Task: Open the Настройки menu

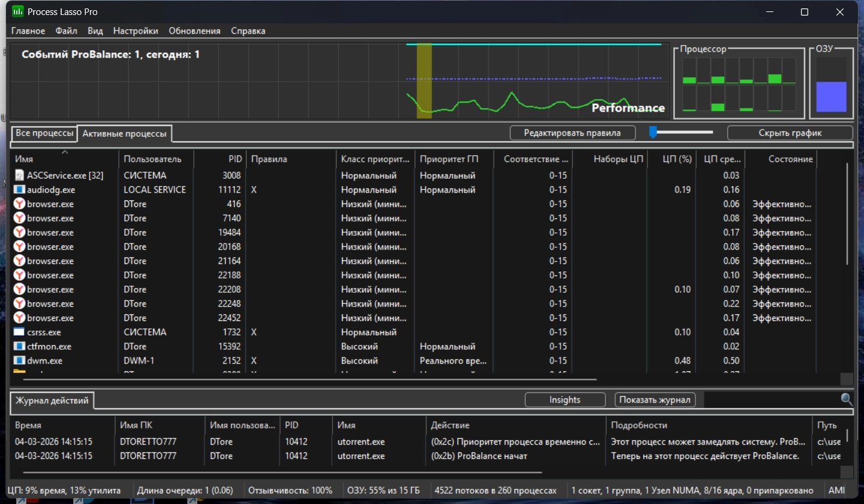Action: click(x=136, y=31)
